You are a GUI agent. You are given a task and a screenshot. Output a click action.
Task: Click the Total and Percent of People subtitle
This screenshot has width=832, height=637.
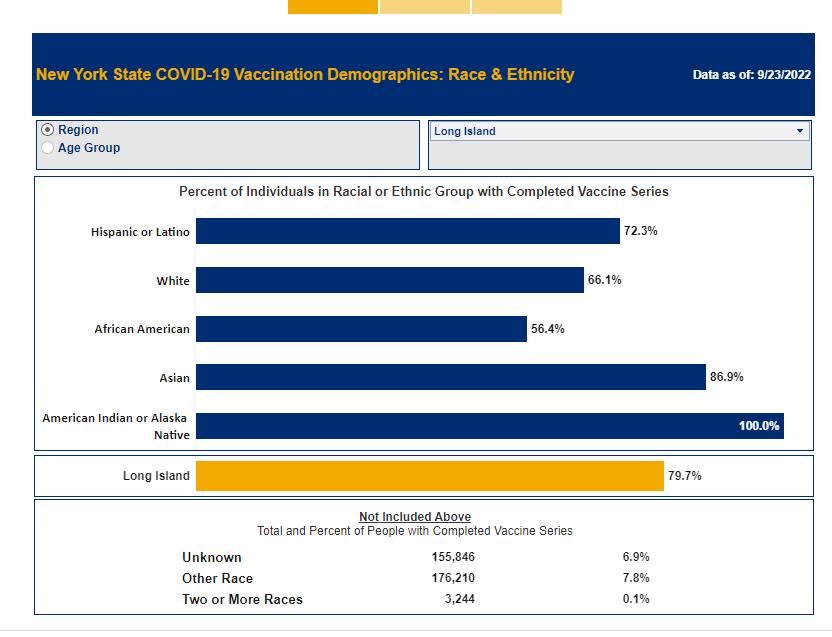coord(415,531)
